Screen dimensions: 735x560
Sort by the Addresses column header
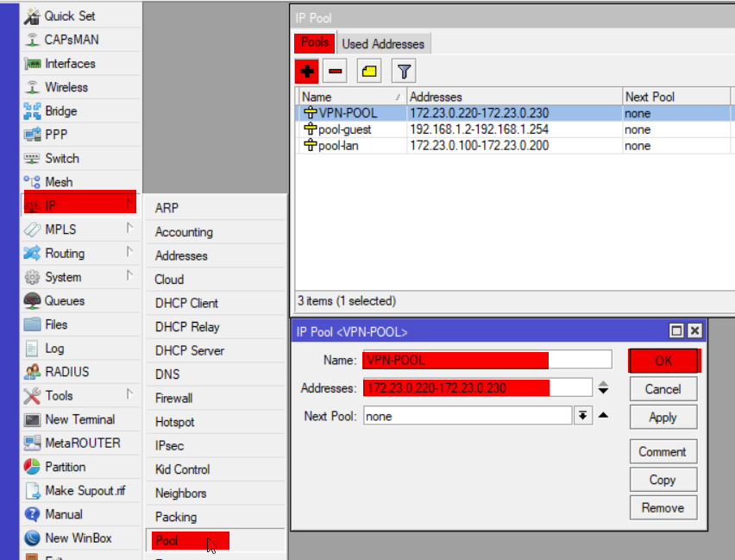pos(513,97)
